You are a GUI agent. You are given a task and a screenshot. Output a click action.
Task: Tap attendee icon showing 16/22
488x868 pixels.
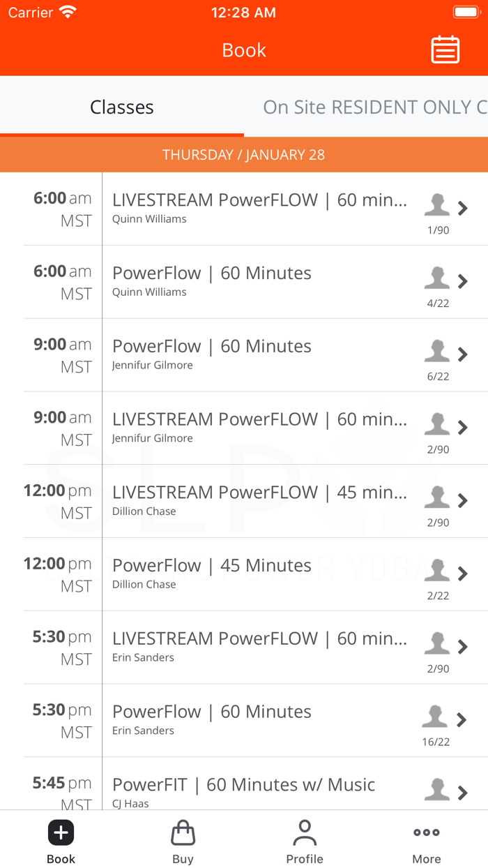(435, 717)
